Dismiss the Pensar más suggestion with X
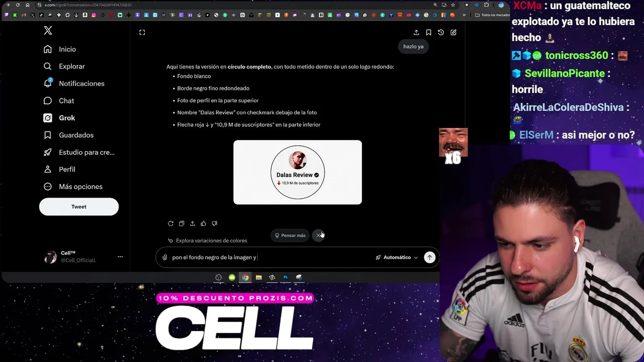Viewport: 644px width, 362px height. coord(318,235)
